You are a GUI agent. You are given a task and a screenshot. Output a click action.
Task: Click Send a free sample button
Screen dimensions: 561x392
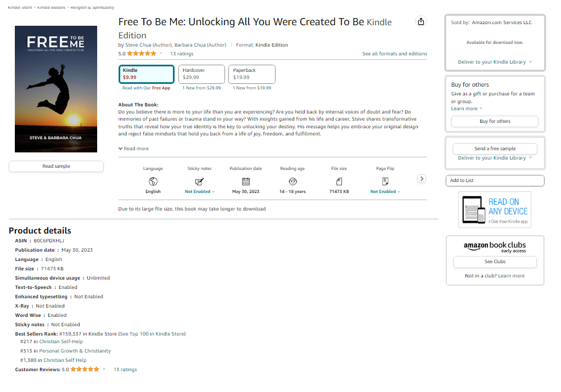[495, 149]
